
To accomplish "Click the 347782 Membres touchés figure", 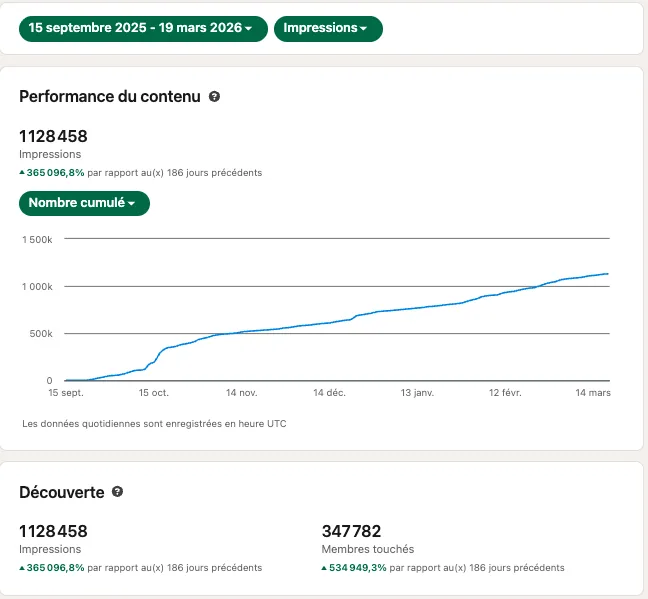I will point(351,531).
